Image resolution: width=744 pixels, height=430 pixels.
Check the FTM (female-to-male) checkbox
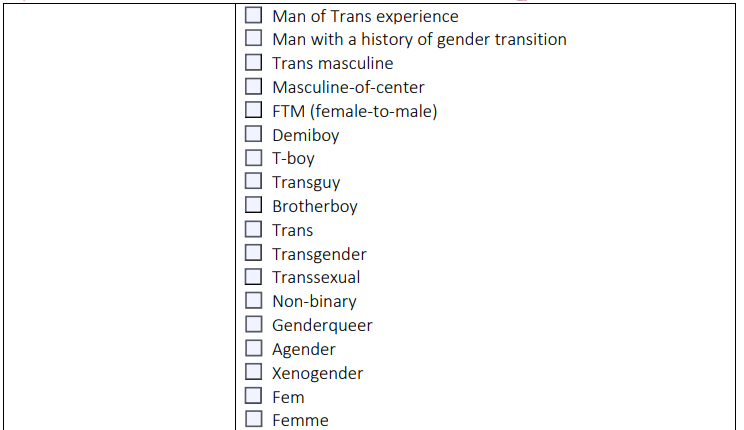pos(253,110)
